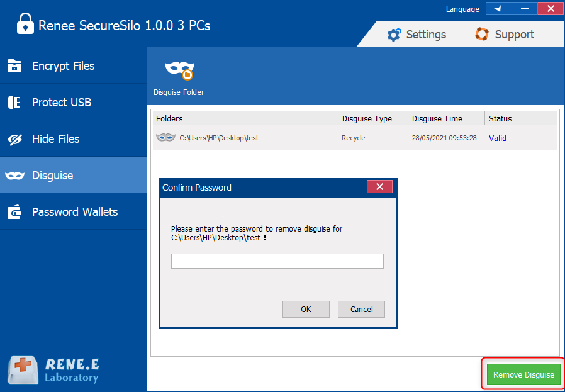The height and width of the screenshot is (392, 565).
Task: Cancel the Confirm Password dialog
Action: pos(361,309)
